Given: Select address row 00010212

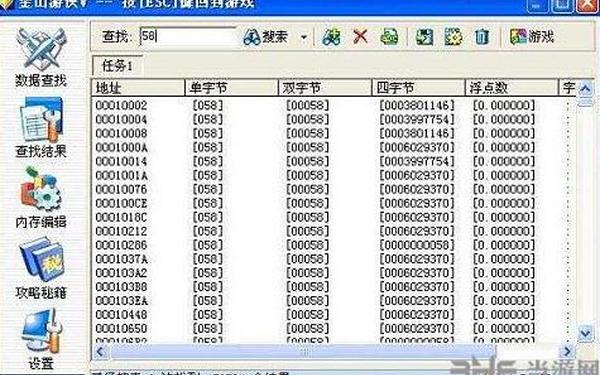Looking at the screenshot, I should pyautogui.click(x=121, y=231).
